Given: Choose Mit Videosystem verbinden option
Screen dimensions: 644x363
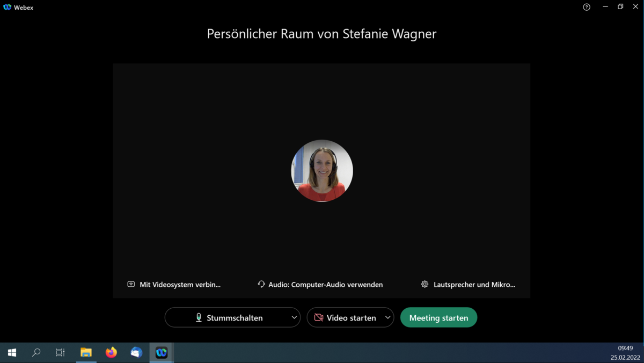Looking at the screenshot, I should point(174,285).
